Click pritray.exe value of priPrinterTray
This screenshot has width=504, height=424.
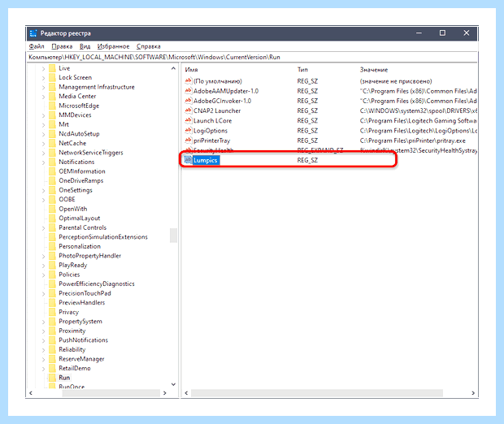[412, 141]
